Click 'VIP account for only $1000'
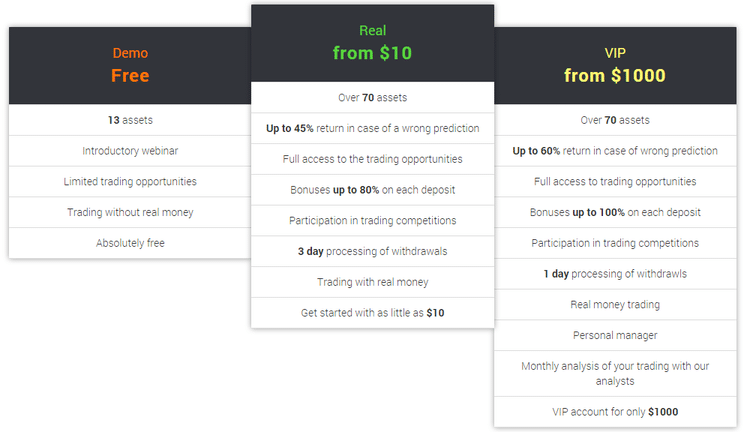Image resolution: width=744 pixels, height=432 pixels. click(615, 412)
